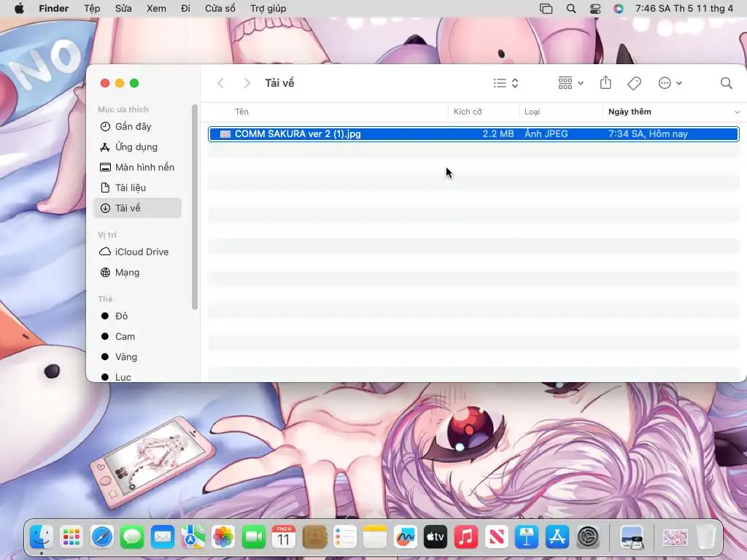Open Control Center in menu bar

tap(595, 9)
